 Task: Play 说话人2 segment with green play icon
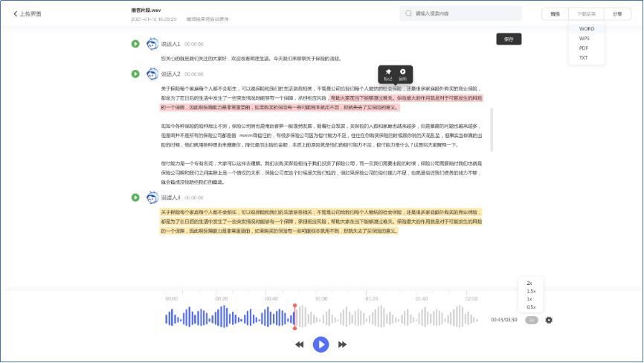click(x=135, y=74)
